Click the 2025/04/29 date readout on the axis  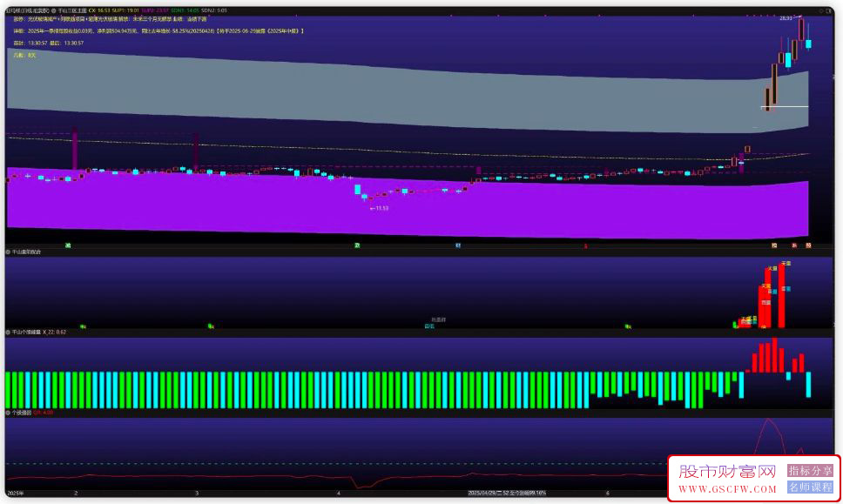[x=507, y=493]
